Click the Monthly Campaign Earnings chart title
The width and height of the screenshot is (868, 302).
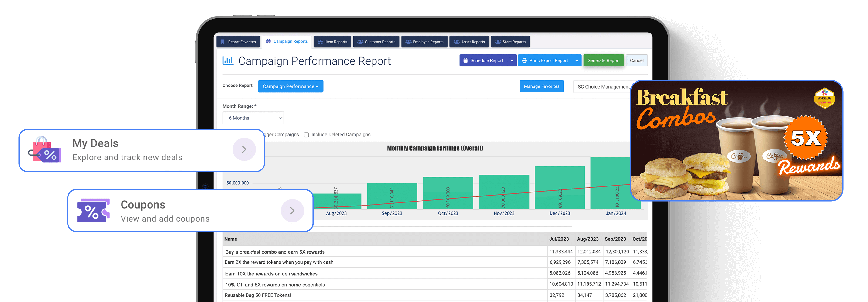coord(435,148)
